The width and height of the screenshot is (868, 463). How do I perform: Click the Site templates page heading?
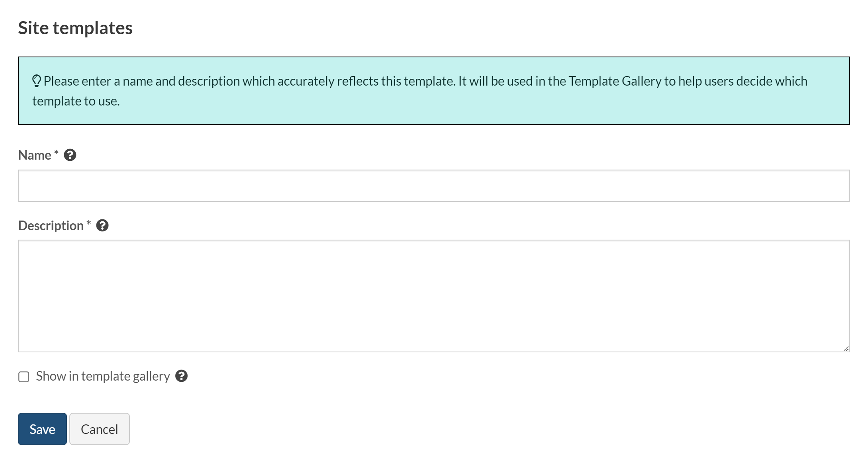point(75,27)
